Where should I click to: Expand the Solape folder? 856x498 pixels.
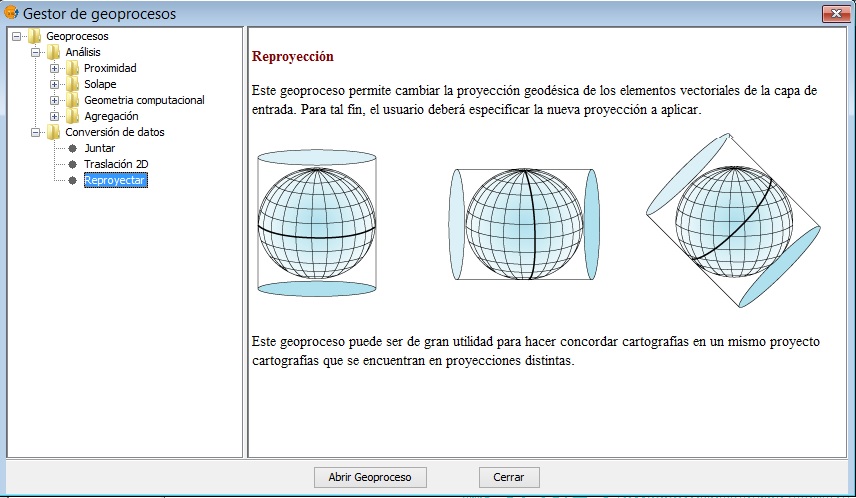click(x=54, y=85)
